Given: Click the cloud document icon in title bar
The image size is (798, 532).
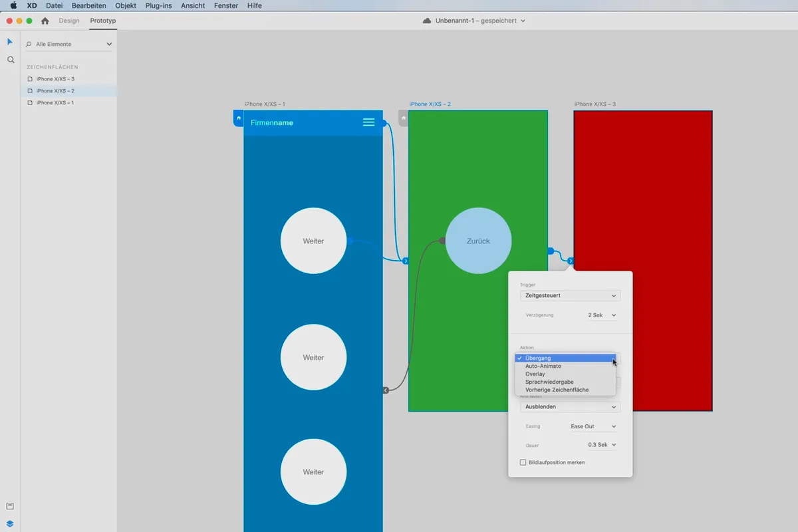Looking at the screenshot, I should click(x=427, y=21).
